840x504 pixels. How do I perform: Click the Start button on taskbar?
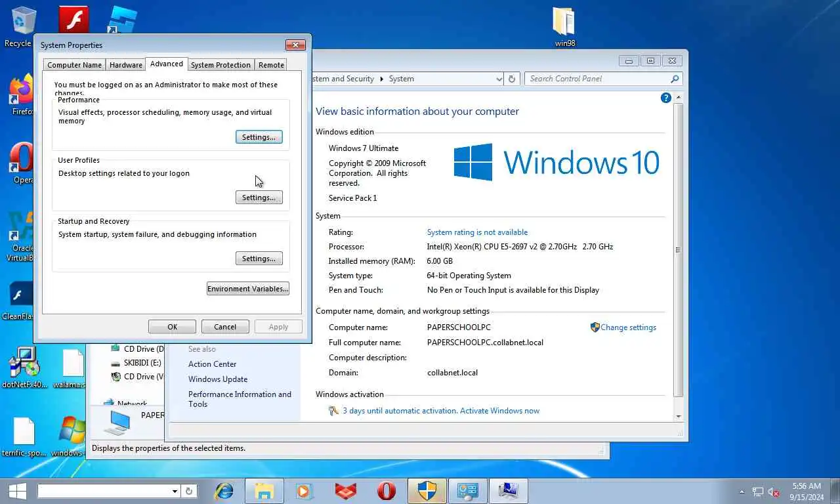pyautogui.click(x=17, y=491)
